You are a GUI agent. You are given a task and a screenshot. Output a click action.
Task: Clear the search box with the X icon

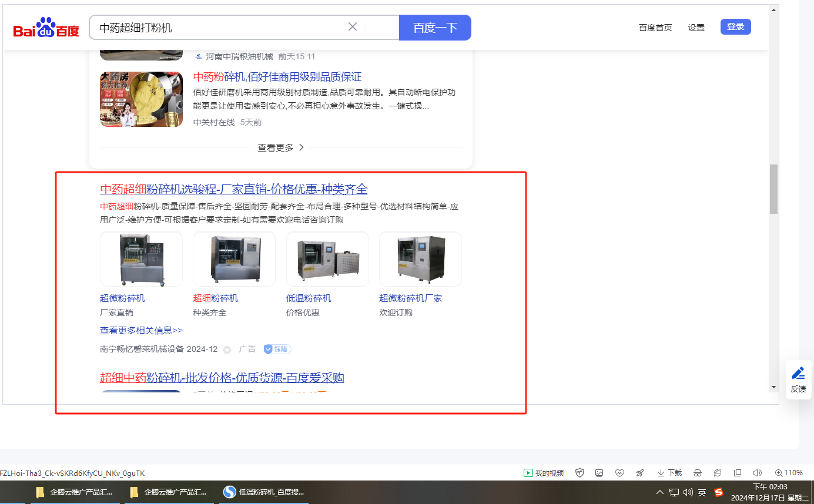click(353, 27)
